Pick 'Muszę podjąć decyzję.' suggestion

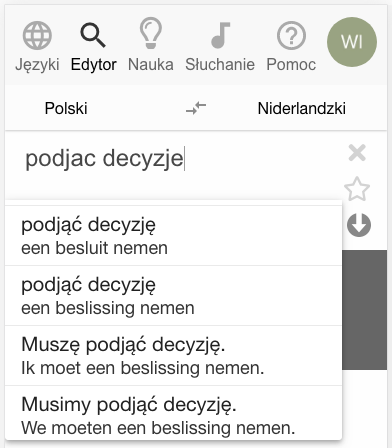[x=173, y=356]
